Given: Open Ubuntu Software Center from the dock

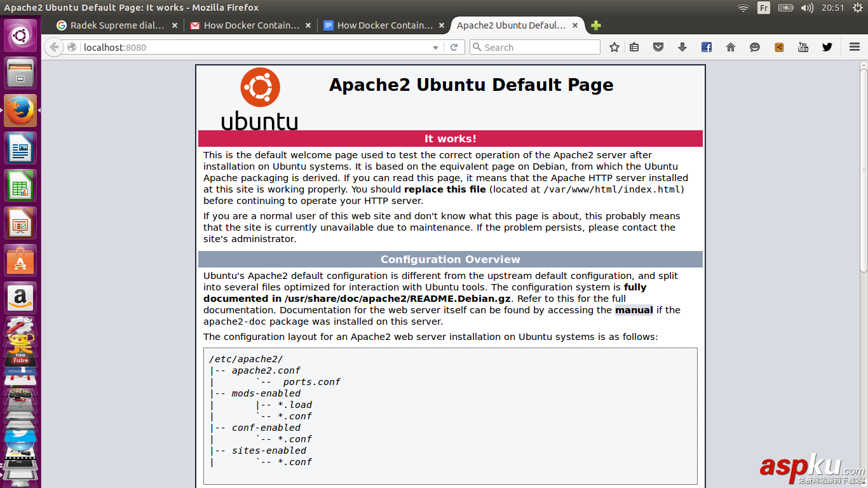Looking at the screenshot, I should click(21, 261).
